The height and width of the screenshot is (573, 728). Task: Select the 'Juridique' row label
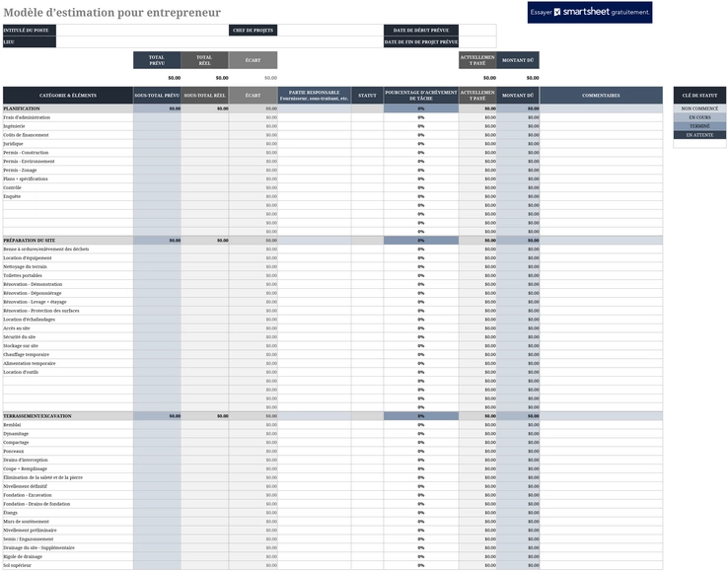click(13, 144)
